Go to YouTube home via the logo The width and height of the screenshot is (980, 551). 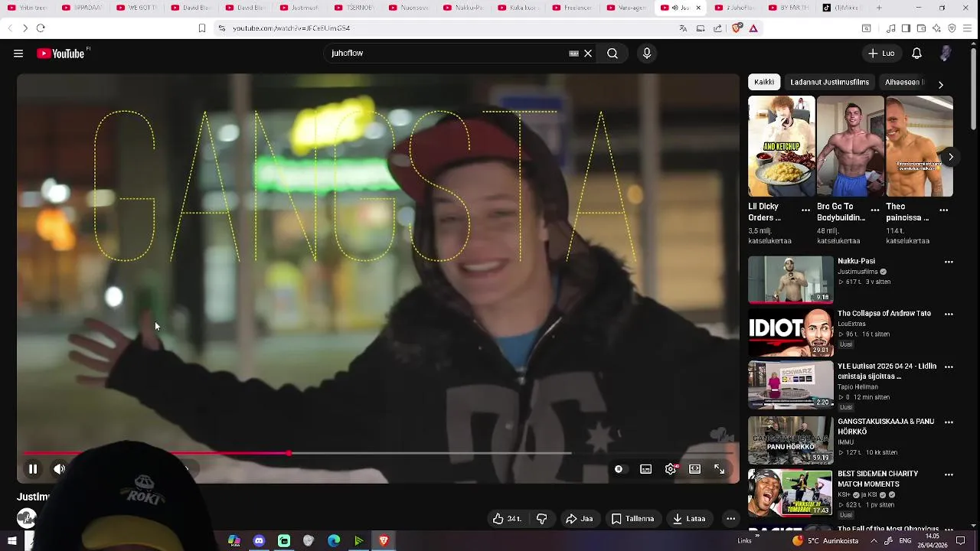(61, 54)
